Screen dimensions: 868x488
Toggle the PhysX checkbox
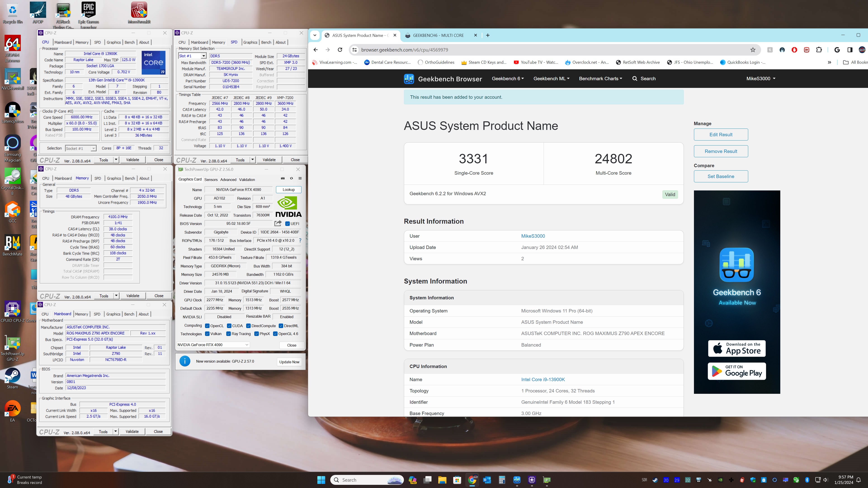[256, 334]
